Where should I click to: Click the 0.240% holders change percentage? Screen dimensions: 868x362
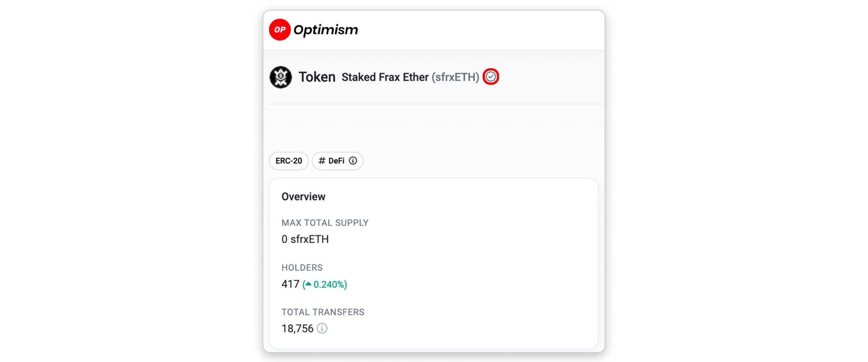click(x=329, y=285)
